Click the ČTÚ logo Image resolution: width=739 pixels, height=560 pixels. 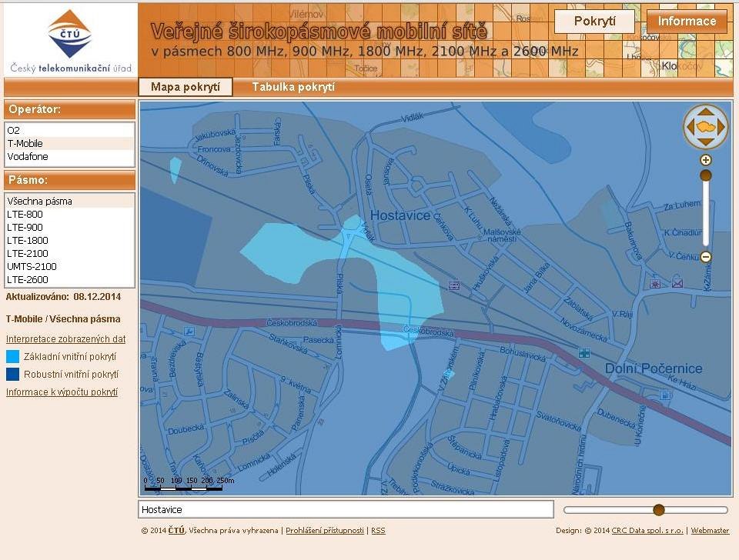pyautogui.click(x=70, y=35)
